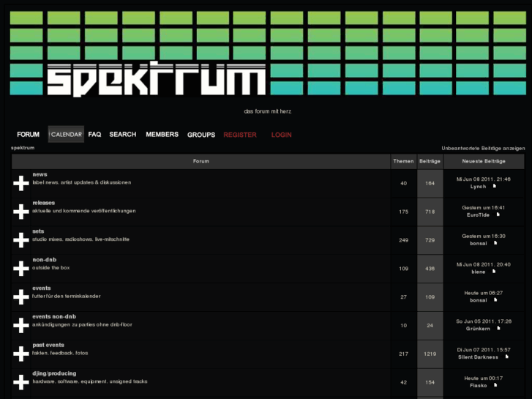Click the Forum column header
The image size is (532, 399).
tap(201, 161)
